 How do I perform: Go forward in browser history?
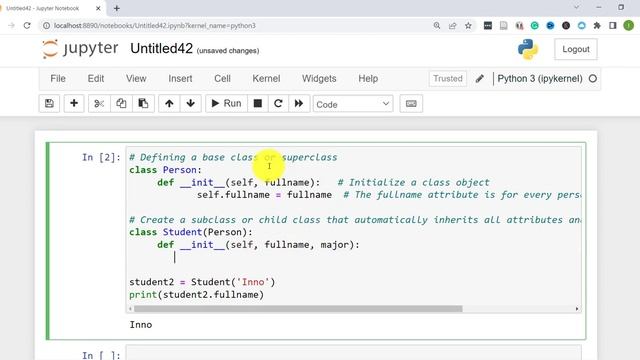click(x=11, y=25)
